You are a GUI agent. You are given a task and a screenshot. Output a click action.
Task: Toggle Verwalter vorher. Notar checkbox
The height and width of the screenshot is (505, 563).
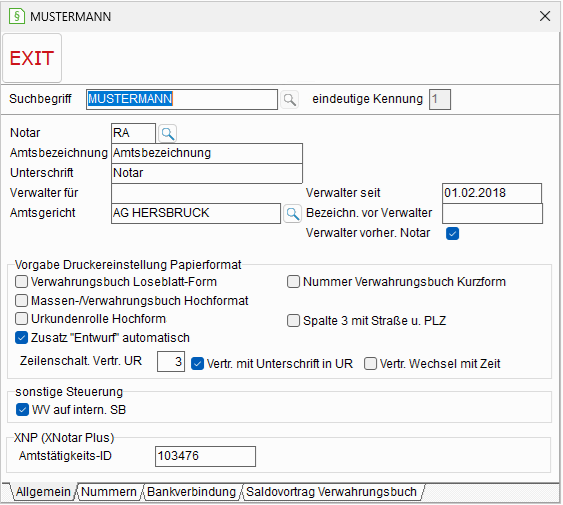452,233
